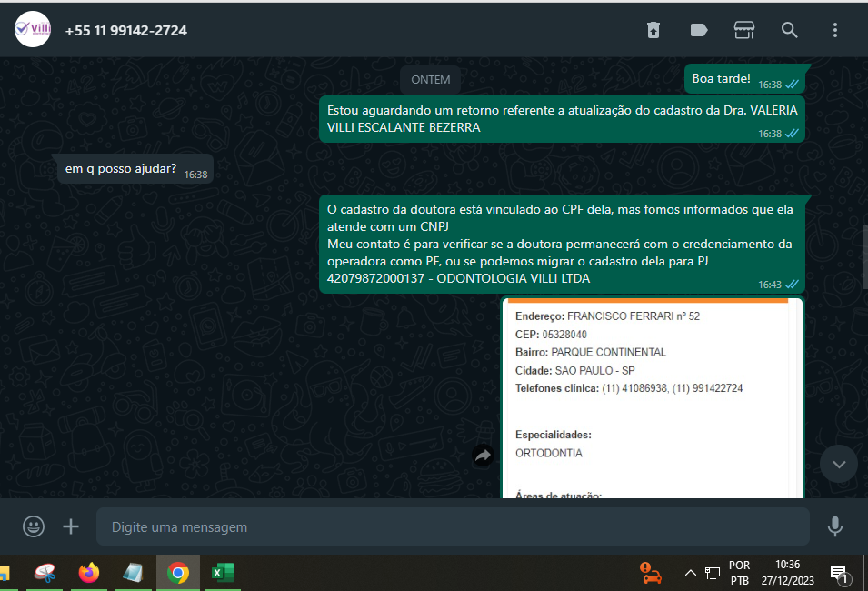Image resolution: width=868 pixels, height=591 pixels.
Task: Click read receipt checkmarks at 16:43
Action: click(x=793, y=285)
